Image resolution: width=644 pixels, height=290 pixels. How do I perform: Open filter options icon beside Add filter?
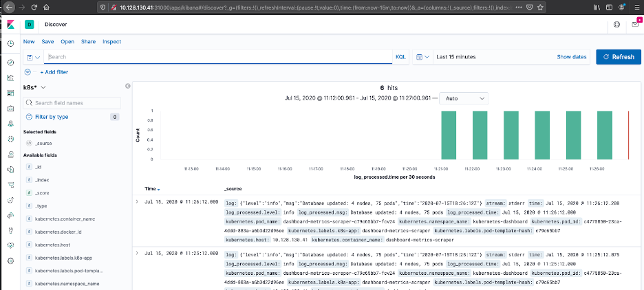click(28, 71)
